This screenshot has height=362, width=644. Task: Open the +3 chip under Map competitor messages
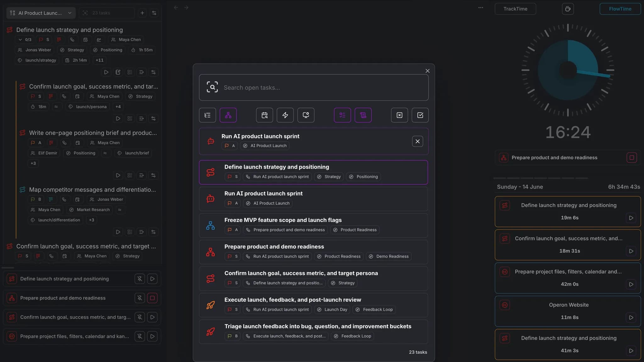[x=92, y=220]
